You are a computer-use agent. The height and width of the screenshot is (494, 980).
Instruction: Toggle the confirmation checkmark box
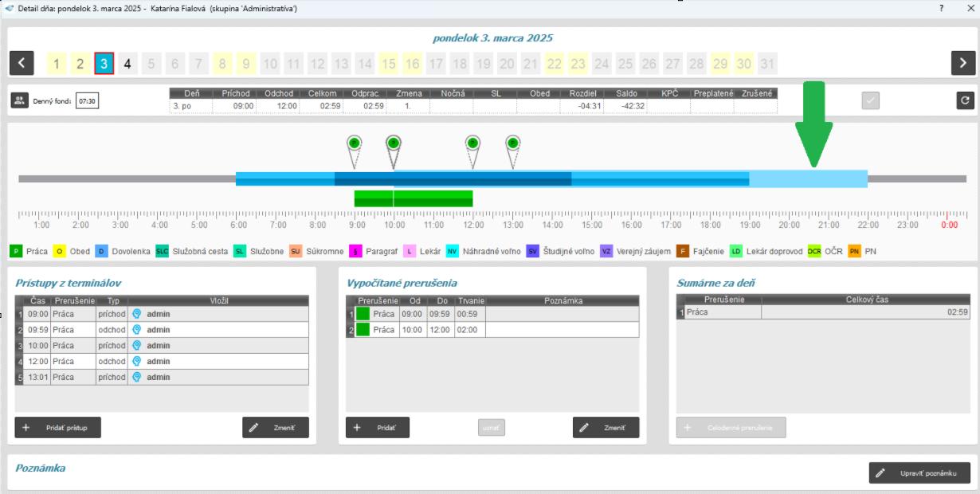coord(871,100)
